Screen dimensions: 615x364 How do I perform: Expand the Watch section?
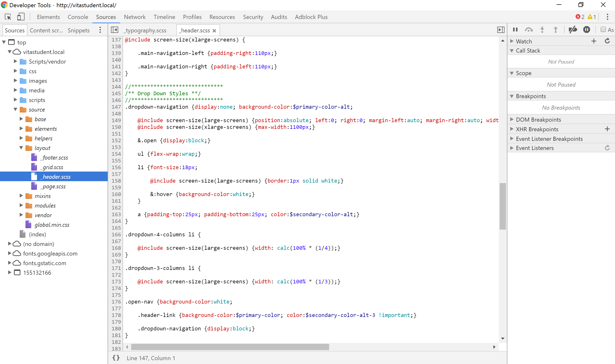click(x=512, y=41)
